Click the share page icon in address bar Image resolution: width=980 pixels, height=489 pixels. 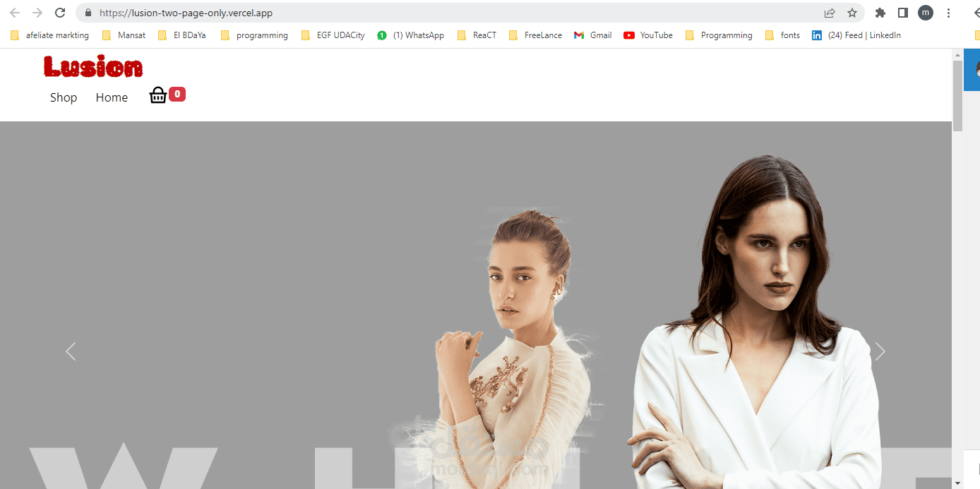click(830, 13)
